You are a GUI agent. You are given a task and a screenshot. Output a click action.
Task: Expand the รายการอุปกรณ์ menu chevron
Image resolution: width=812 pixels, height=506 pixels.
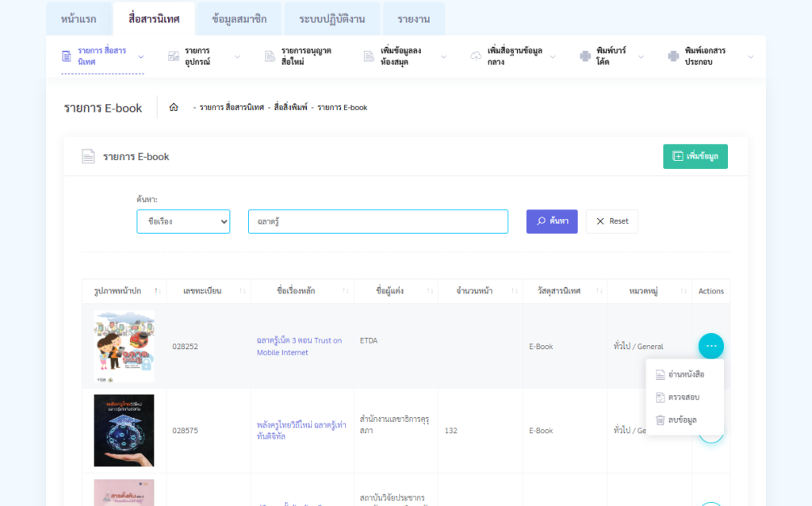(237, 56)
